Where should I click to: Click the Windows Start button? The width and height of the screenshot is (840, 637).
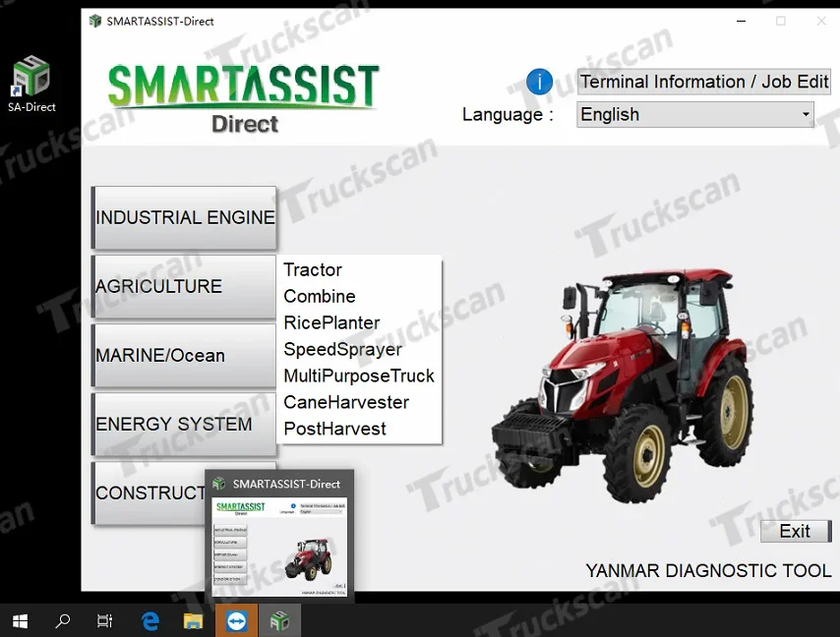20,620
